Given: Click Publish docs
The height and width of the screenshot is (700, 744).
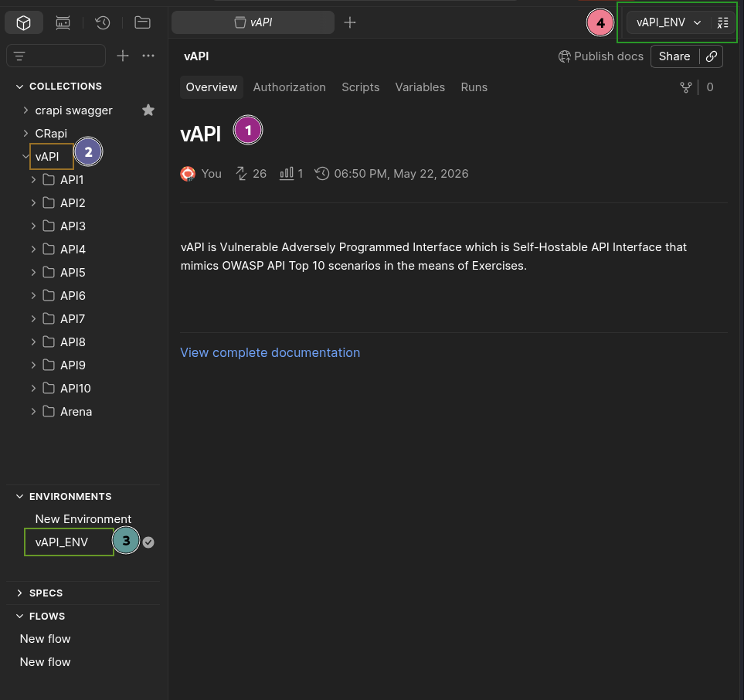Looking at the screenshot, I should [x=601, y=56].
